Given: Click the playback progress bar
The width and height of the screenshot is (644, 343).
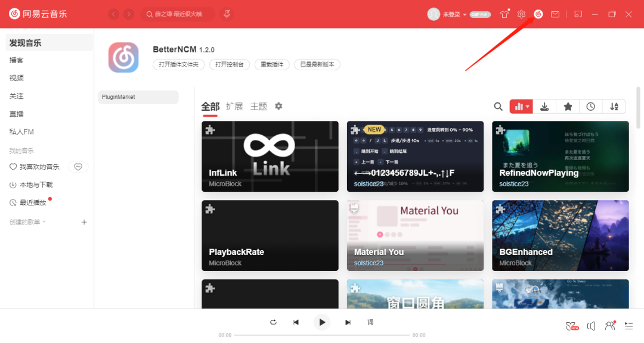Looking at the screenshot, I should (x=322, y=335).
